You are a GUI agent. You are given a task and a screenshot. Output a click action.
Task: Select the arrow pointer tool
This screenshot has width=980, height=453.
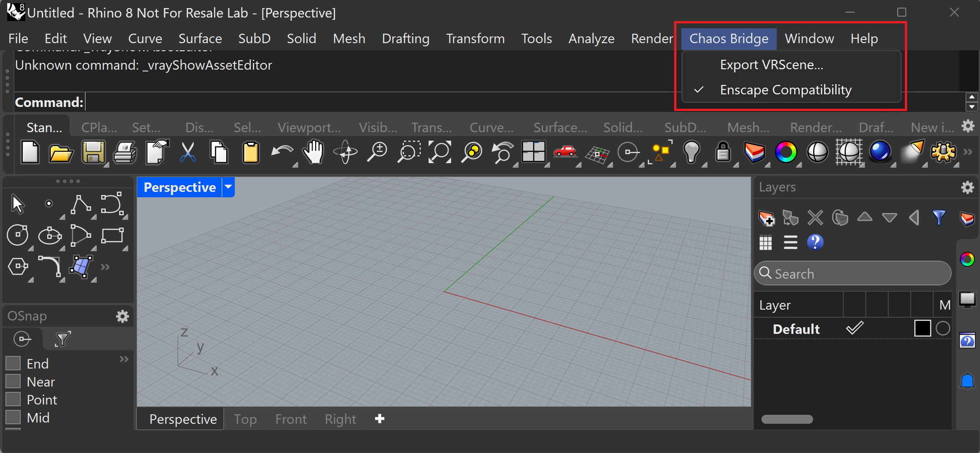pyautogui.click(x=18, y=204)
